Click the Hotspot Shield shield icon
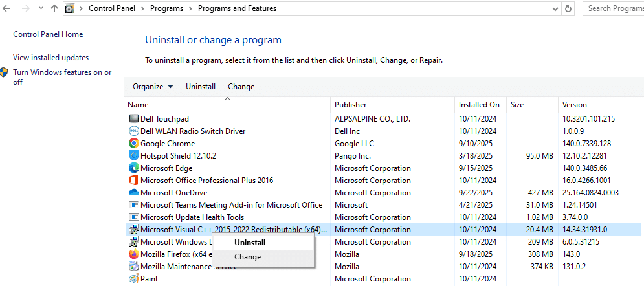The image size is (644, 286). (134, 156)
